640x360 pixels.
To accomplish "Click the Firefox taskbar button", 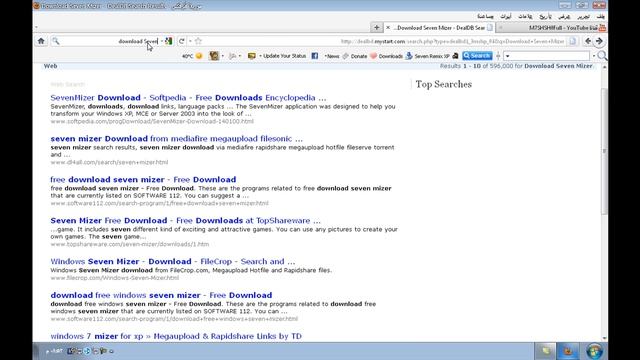I will [568, 351].
